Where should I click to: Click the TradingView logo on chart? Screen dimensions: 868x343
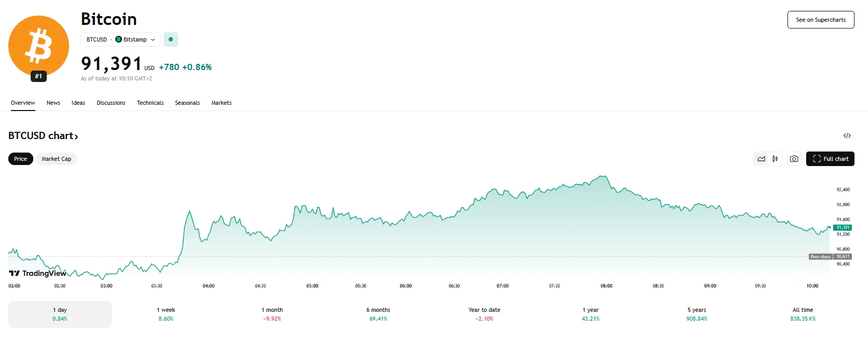point(37,273)
